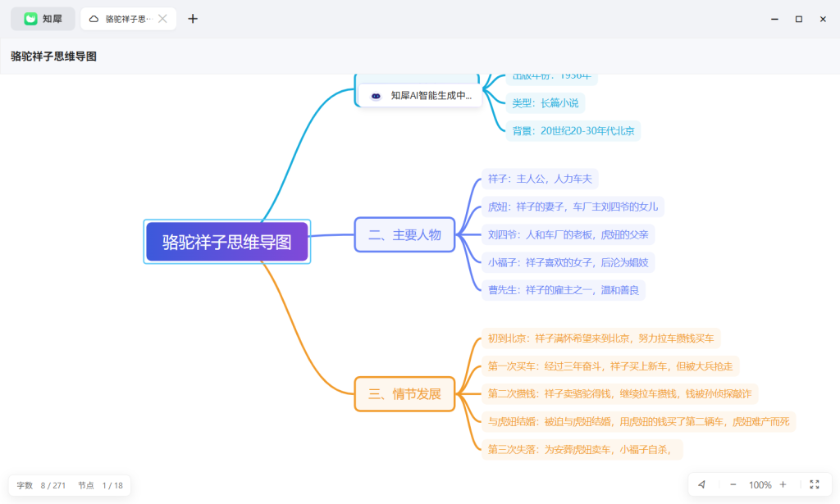
Task: Click the green 知犀 logo icon
Action: click(x=30, y=19)
